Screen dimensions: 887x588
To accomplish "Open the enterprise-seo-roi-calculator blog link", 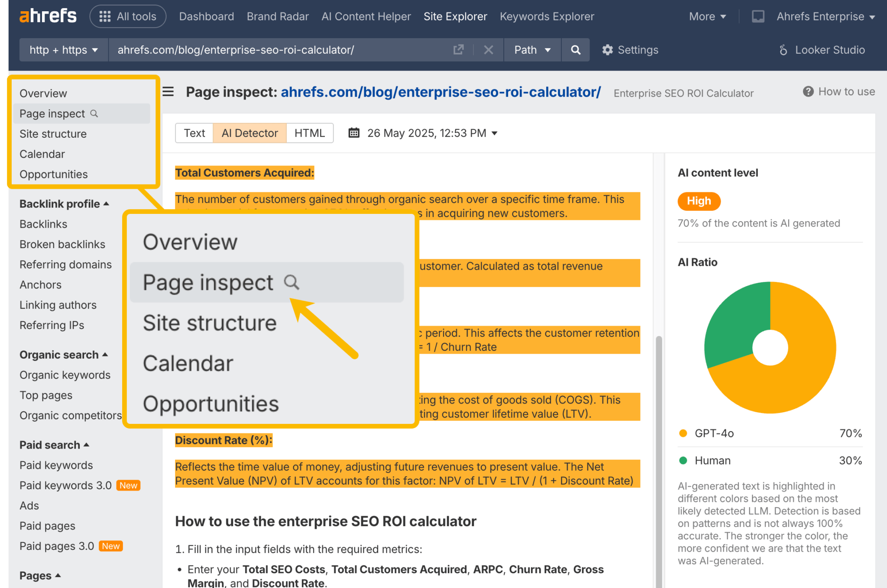I will [440, 92].
